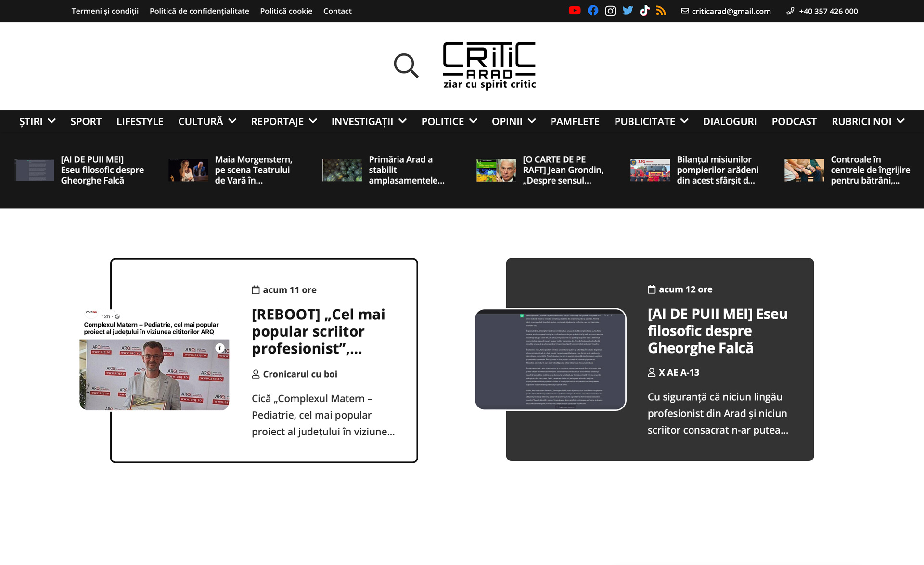Expand the REPORTAJE menu chevron
Image resolution: width=924 pixels, height=565 pixels.
[313, 121]
